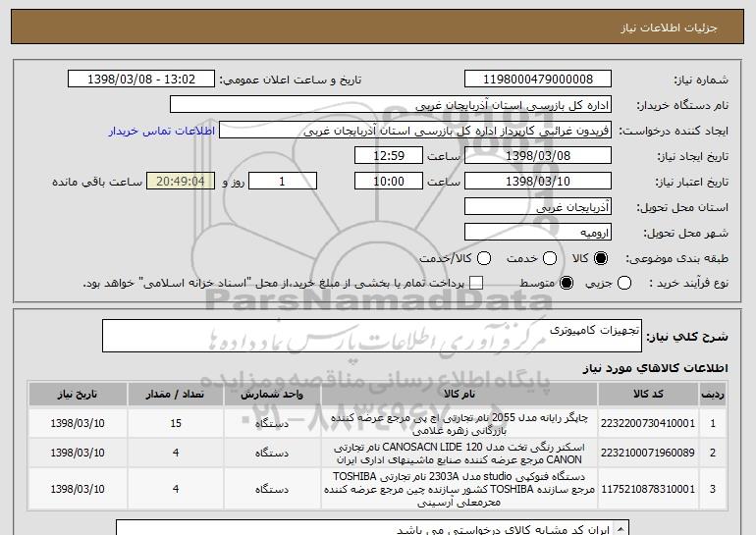Viewport: 756px width, 535px height.
Task: Click the نام کالا column header
Action: pyautogui.click(x=459, y=395)
